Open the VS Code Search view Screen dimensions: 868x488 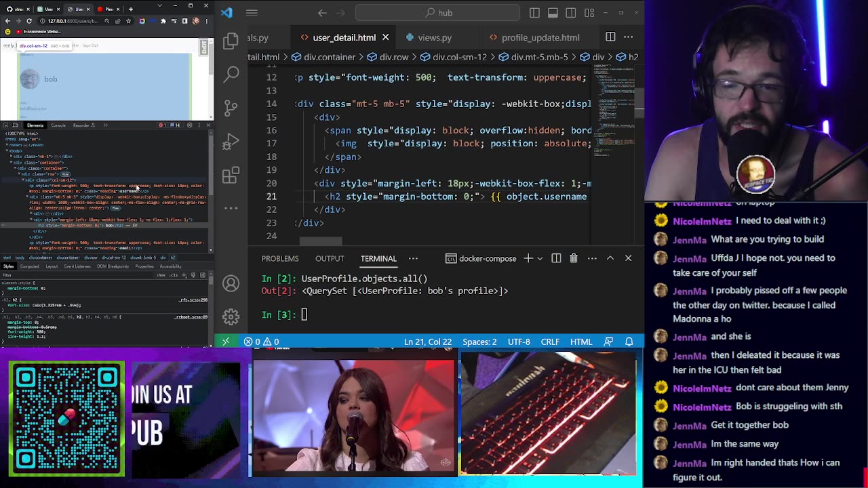click(x=231, y=74)
